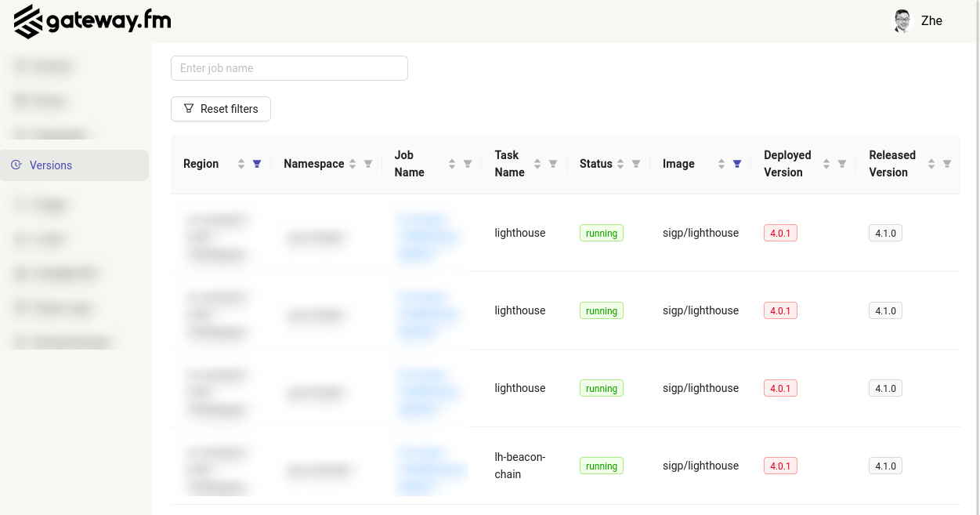980x515 pixels.
Task: Focus the Enter job name search field
Action: pyautogui.click(x=289, y=68)
